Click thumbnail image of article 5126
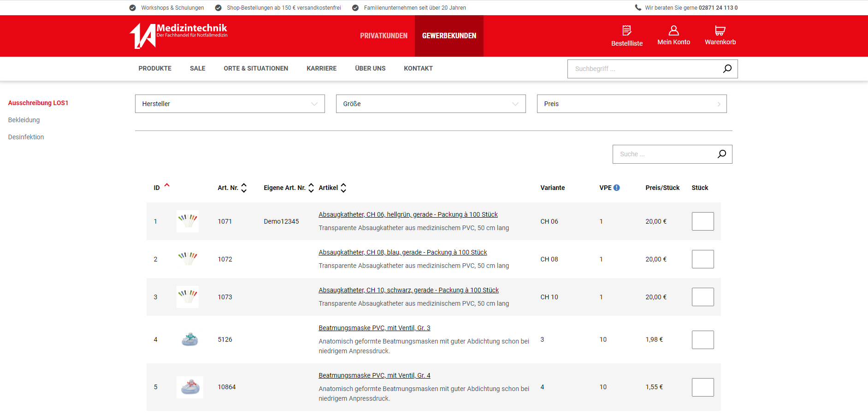 [x=189, y=339]
